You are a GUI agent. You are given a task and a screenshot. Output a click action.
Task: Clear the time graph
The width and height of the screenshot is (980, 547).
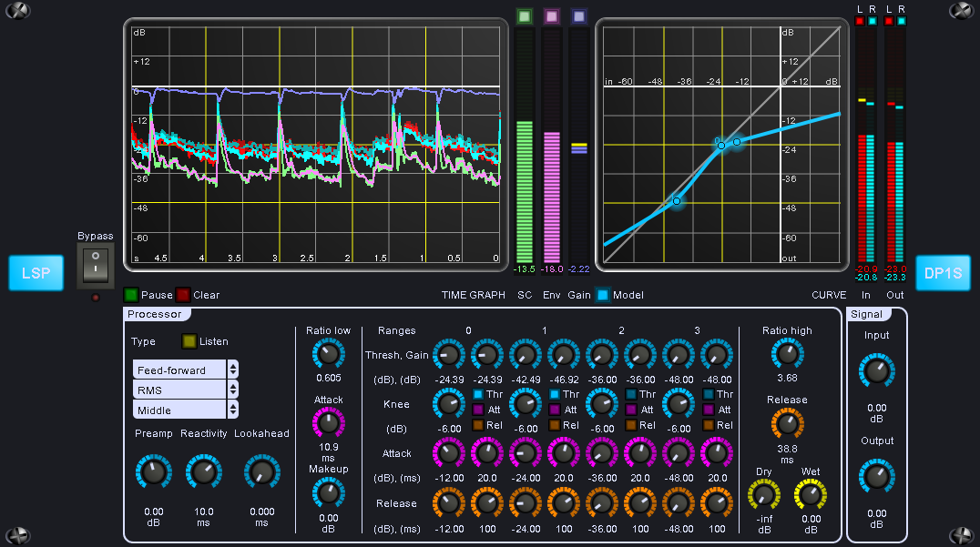(x=183, y=295)
